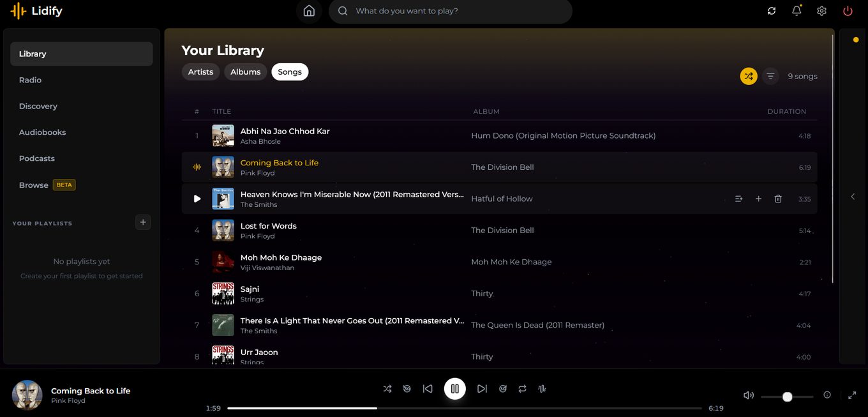The width and height of the screenshot is (868, 417).
Task: Click the Viji Viswanathan artist name
Action: pyautogui.click(x=267, y=268)
